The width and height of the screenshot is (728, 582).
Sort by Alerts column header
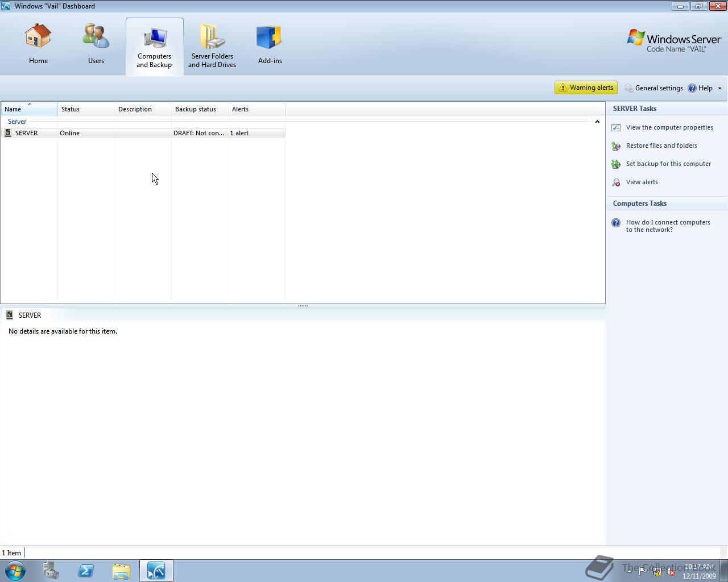click(257, 109)
